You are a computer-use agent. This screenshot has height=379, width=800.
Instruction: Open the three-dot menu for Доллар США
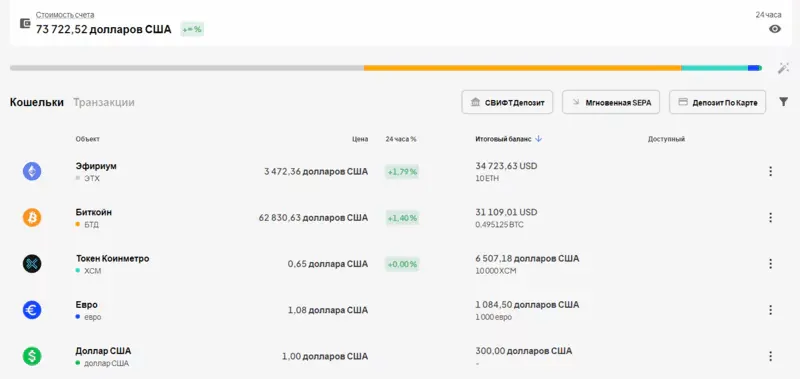click(770, 356)
